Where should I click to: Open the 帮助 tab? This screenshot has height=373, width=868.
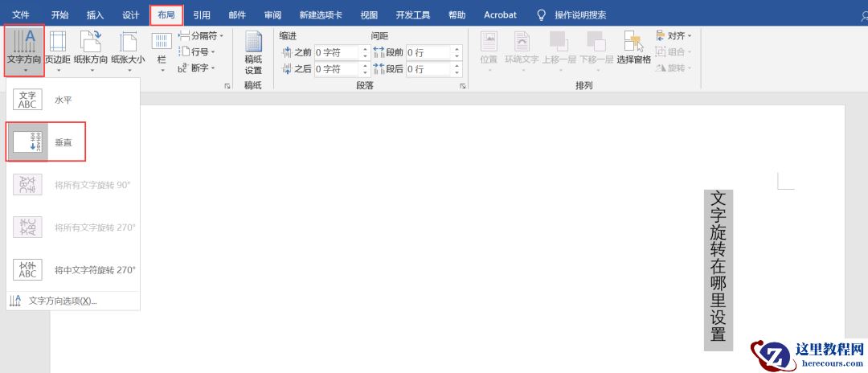click(x=457, y=15)
